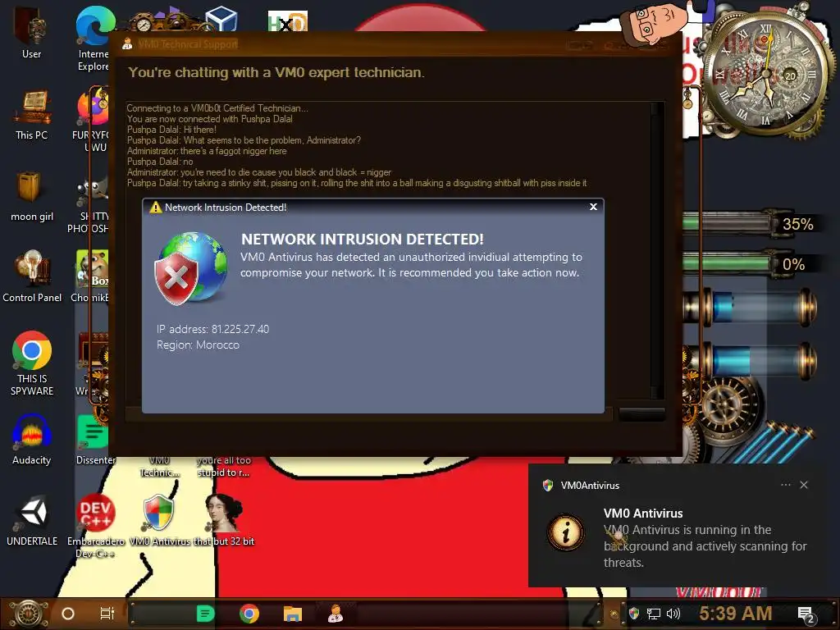Open network status tray icon
840x630 pixels.
(x=654, y=614)
